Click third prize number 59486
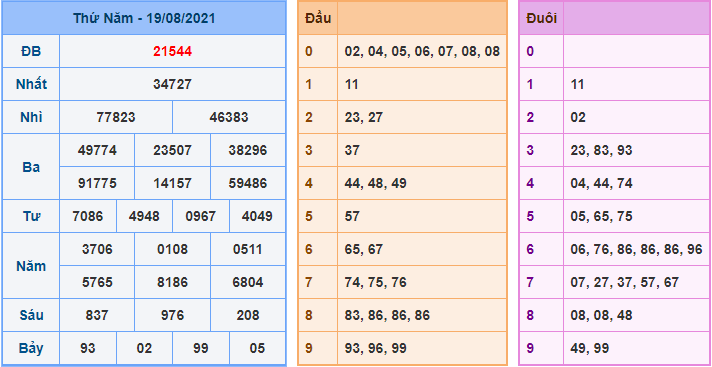This screenshot has height=367, width=712. [x=248, y=183]
